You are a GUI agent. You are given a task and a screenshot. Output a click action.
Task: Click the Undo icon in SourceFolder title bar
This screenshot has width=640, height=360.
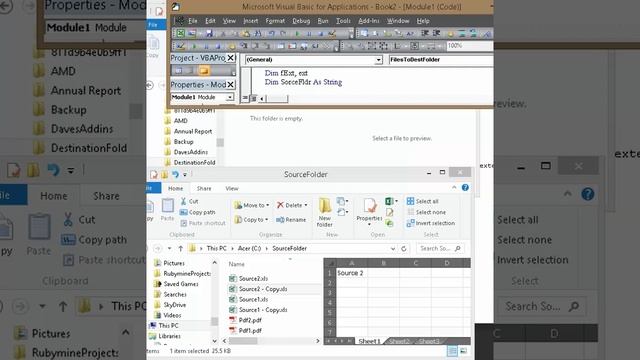tap(175, 175)
